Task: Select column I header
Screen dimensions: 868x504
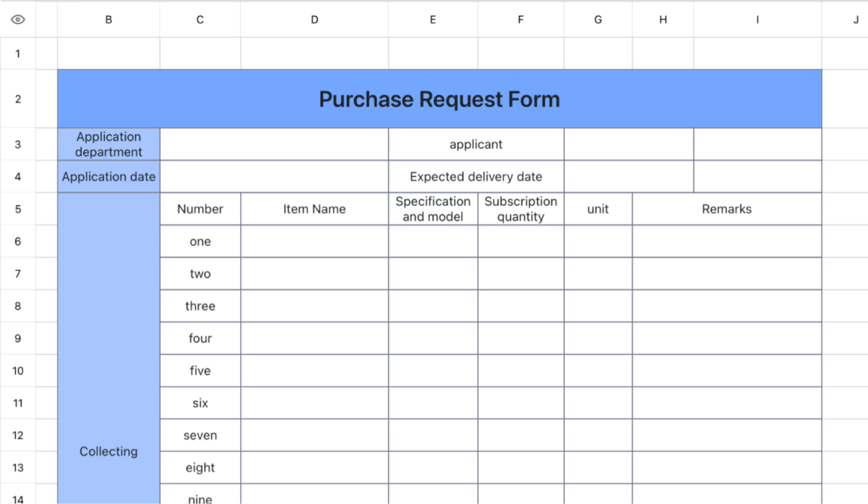Action: (x=757, y=20)
